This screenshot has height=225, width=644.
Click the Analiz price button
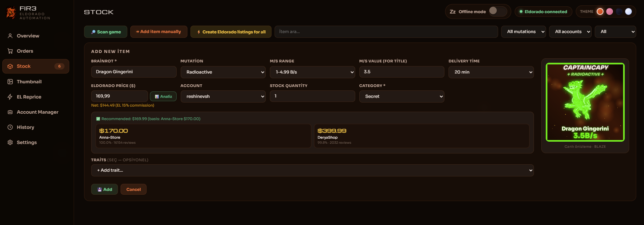163,96
